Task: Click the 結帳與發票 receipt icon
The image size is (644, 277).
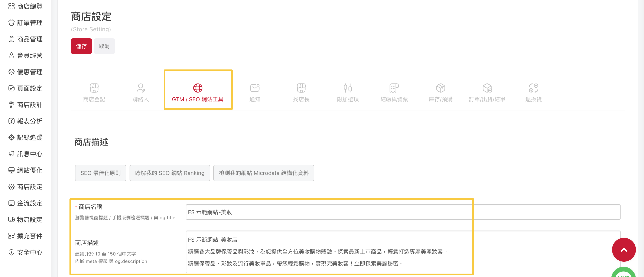Action: tap(394, 88)
